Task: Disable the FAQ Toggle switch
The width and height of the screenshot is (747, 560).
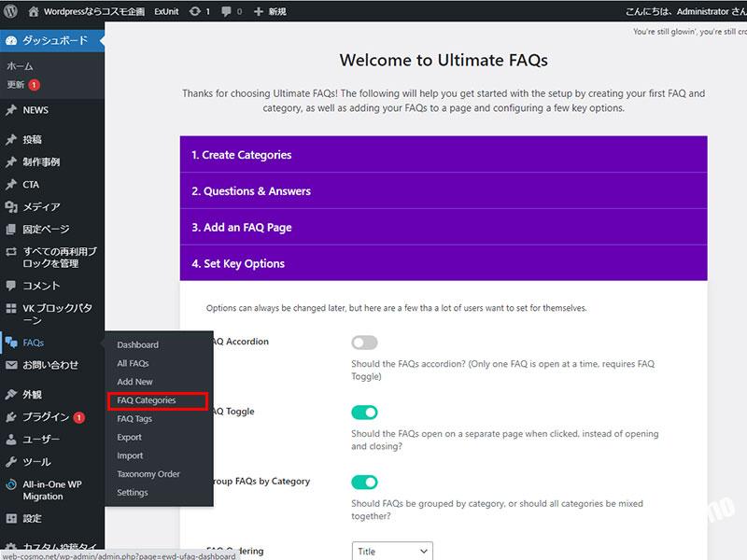Action: [364, 413]
